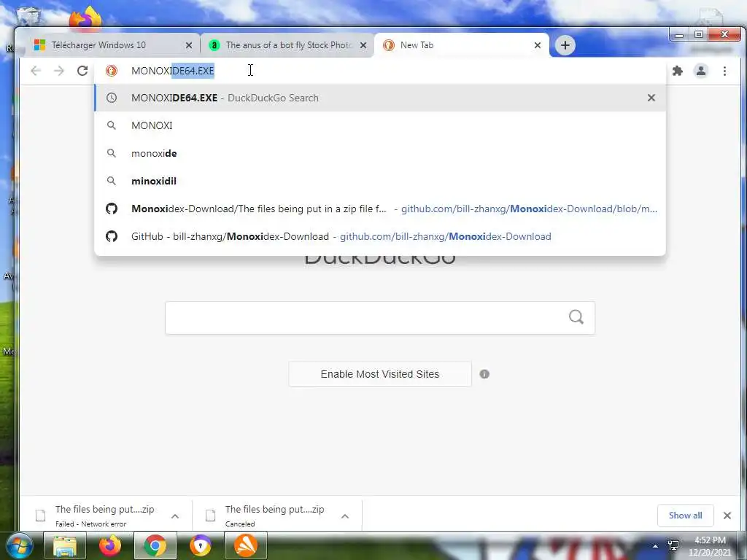Choose the monoxide search suggestion
This screenshot has width=747, height=560.
point(380,153)
